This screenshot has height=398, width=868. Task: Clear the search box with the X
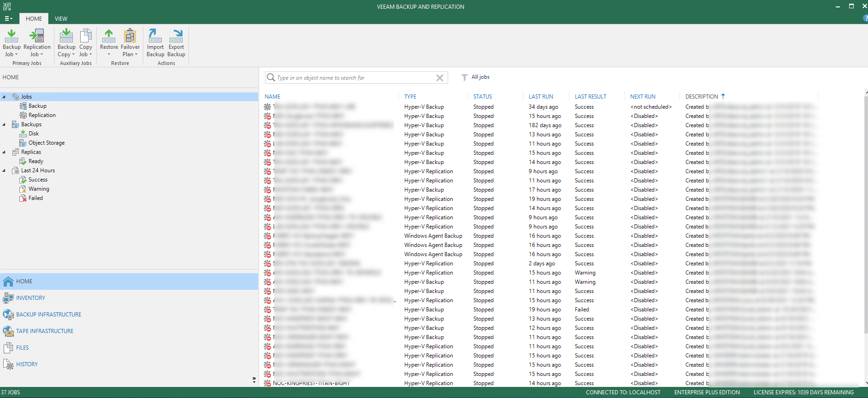[x=440, y=78]
